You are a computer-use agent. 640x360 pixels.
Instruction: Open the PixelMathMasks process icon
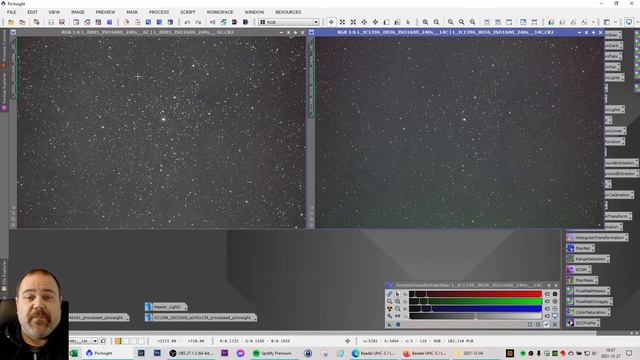coord(588,291)
